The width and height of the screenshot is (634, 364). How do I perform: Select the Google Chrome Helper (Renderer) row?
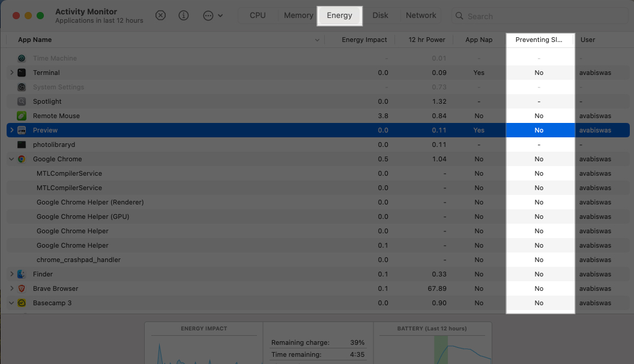(x=318, y=203)
